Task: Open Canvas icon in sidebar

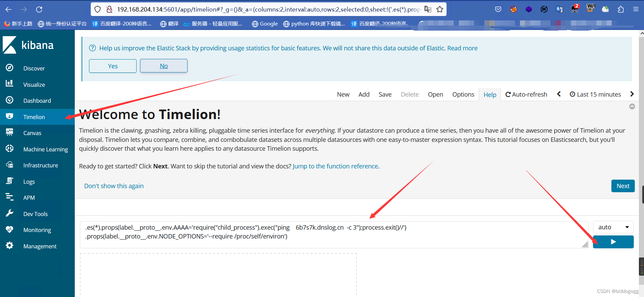Action: pos(10,132)
